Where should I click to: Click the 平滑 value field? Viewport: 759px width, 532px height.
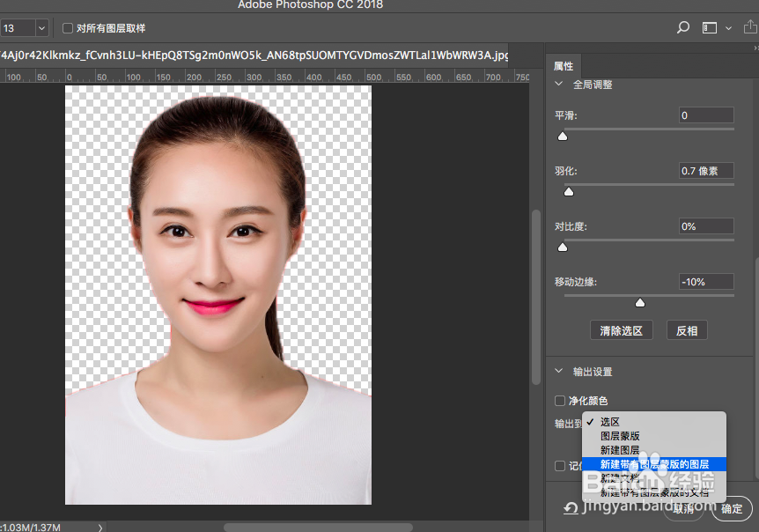point(706,115)
